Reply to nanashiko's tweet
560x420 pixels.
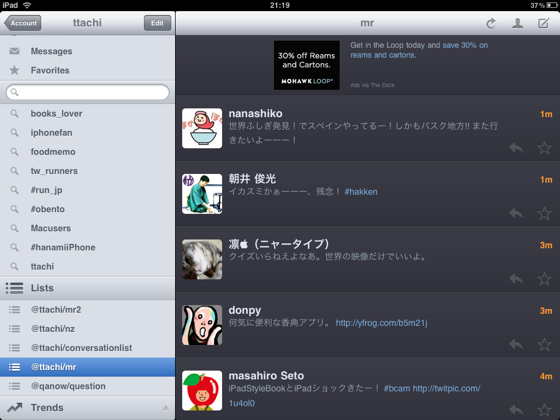(516, 148)
